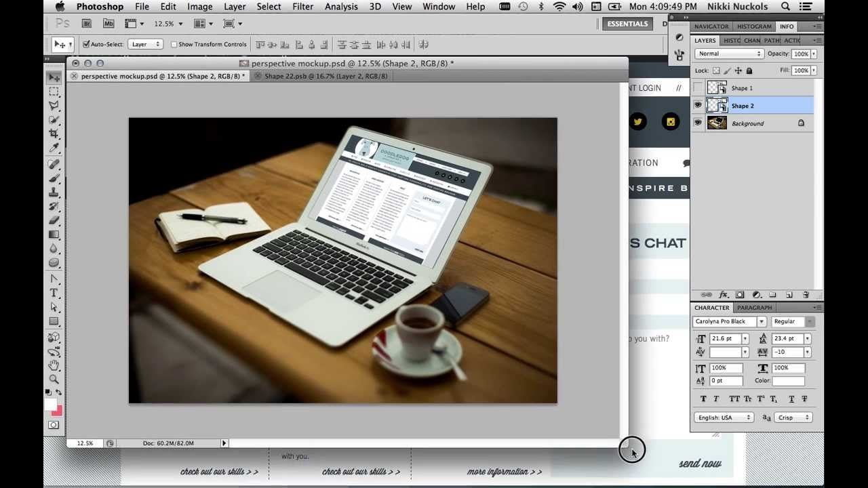Viewport: 868px width, 488px height.
Task: Select the Crop tool in the toolbar
Action: tap(54, 134)
